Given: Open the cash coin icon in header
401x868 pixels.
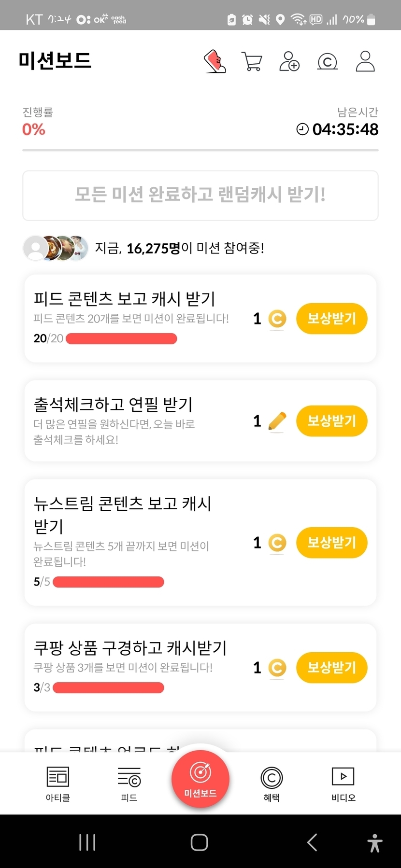Looking at the screenshot, I should pos(327,62).
